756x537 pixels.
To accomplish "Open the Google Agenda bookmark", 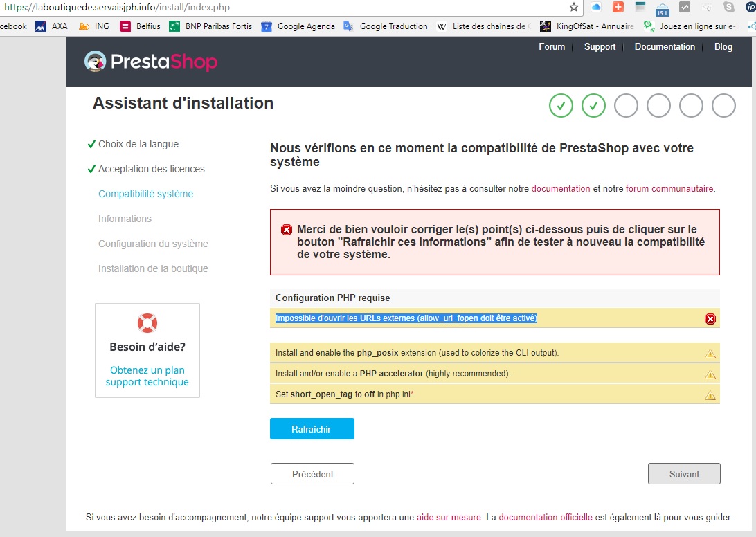I will pos(298,26).
